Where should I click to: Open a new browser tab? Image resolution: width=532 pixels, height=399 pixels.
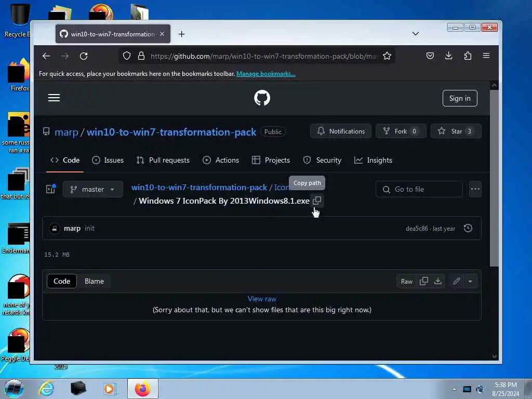coord(181,34)
